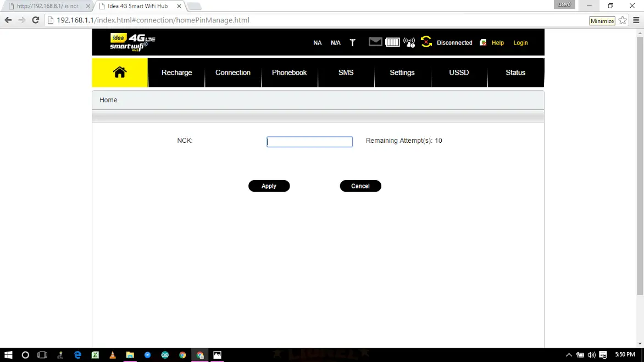Click the WiFi connected users icon

409,42
